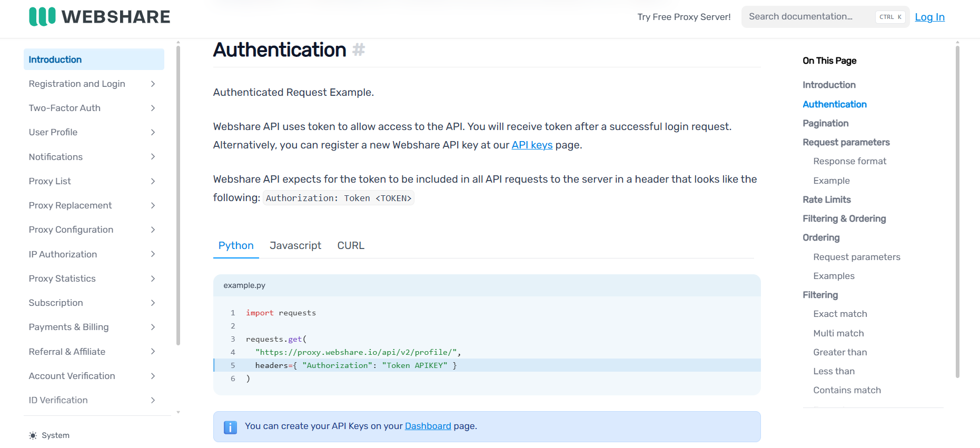Click the arrow beside Proxy Statistics
Screen dimensions: 980x448
click(x=153, y=278)
